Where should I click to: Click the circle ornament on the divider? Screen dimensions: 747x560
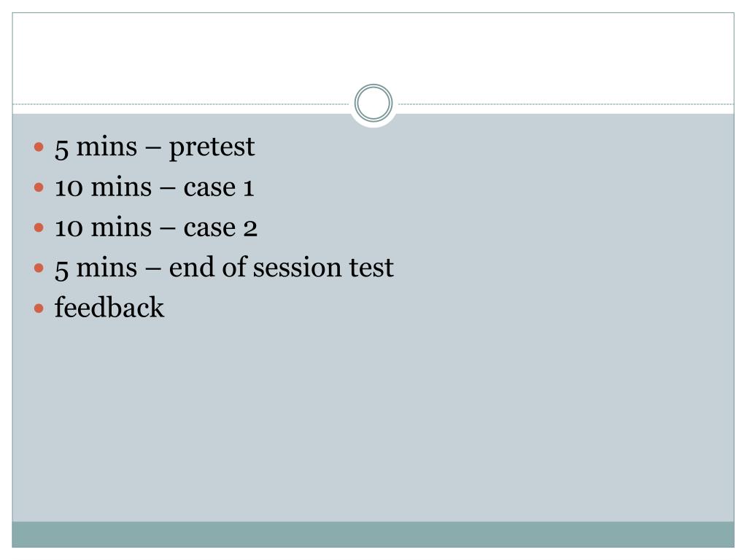point(373,104)
